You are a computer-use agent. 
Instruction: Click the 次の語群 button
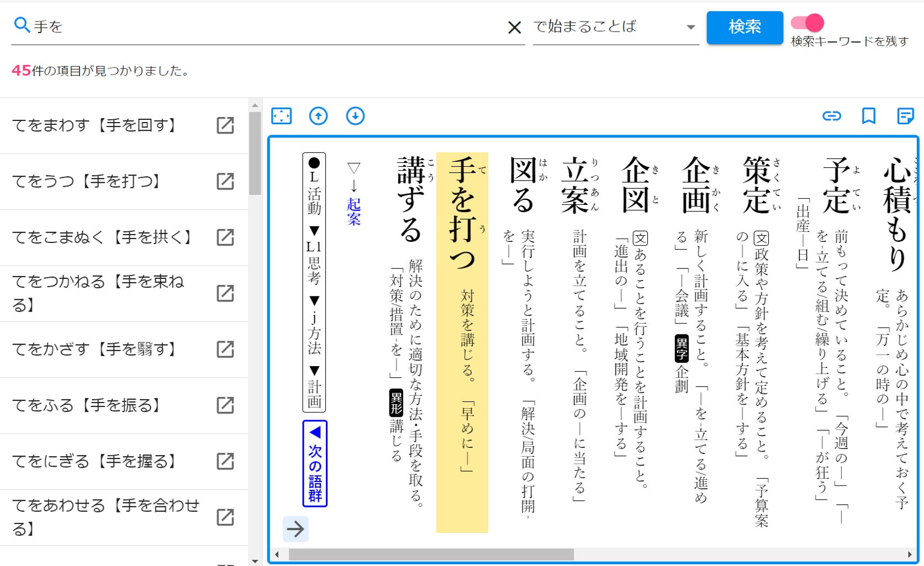(x=315, y=463)
